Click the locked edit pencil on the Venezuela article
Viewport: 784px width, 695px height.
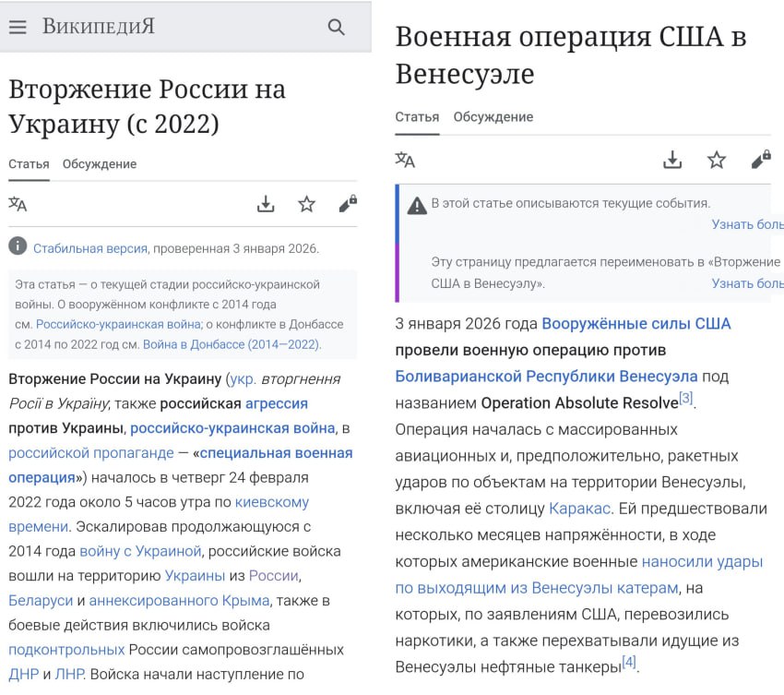(x=760, y=160)
